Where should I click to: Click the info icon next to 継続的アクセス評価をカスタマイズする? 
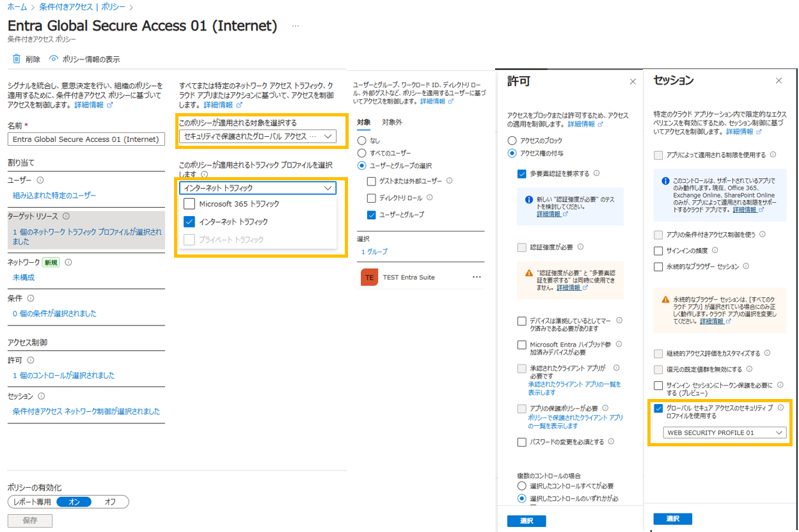point(767,353)
